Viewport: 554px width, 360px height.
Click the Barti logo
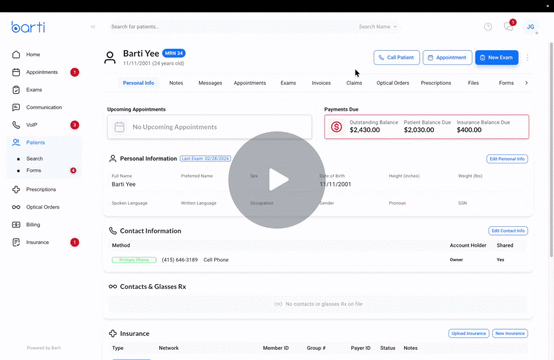point(28,27)
